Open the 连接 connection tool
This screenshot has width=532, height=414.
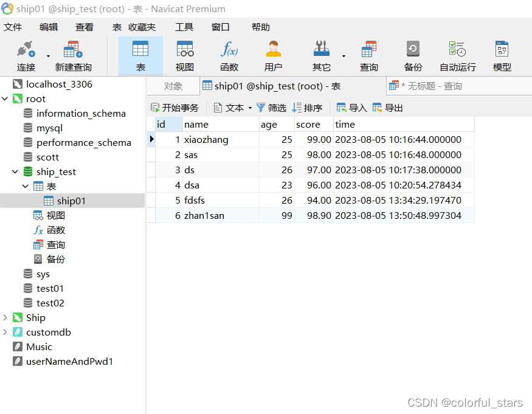click(26, 56)
